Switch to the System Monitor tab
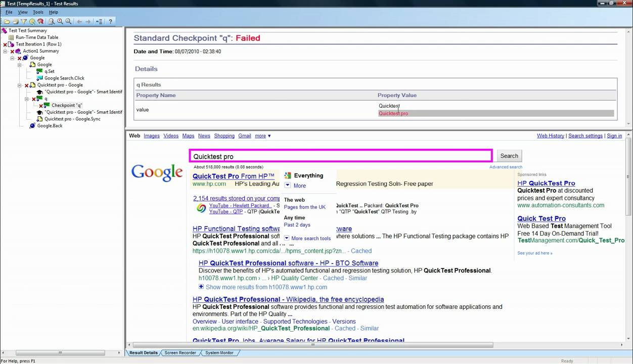The image size is (633, 364). pos(219,353)
